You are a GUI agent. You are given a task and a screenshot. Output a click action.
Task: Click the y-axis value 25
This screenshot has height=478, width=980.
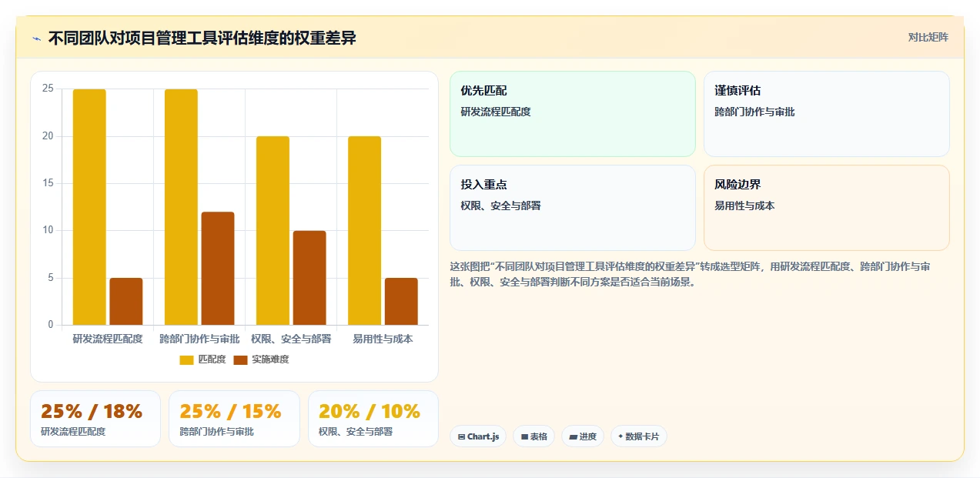point(48,89)
